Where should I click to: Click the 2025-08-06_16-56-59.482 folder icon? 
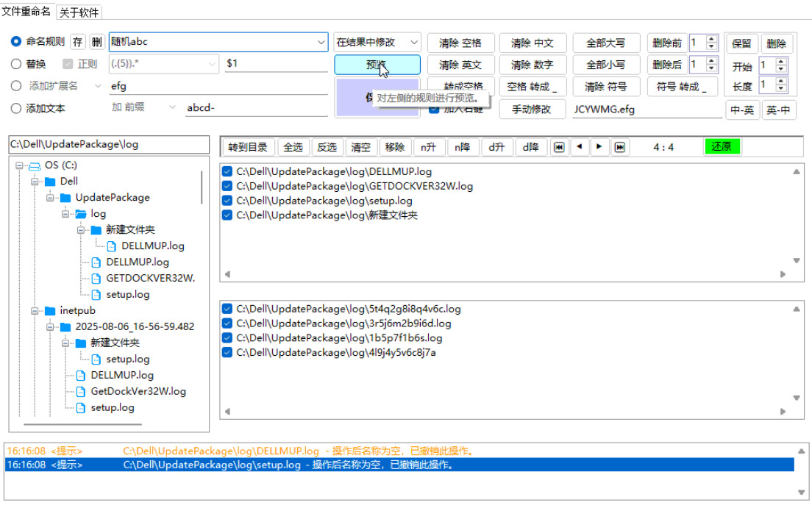(x=65, y=326)
